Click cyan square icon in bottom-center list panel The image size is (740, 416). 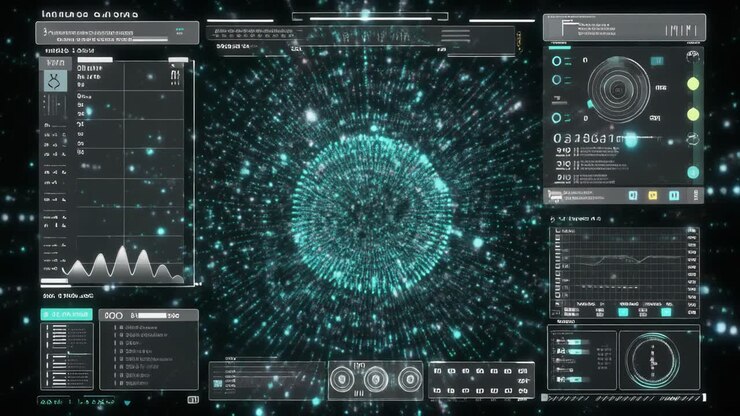(218, 383)
